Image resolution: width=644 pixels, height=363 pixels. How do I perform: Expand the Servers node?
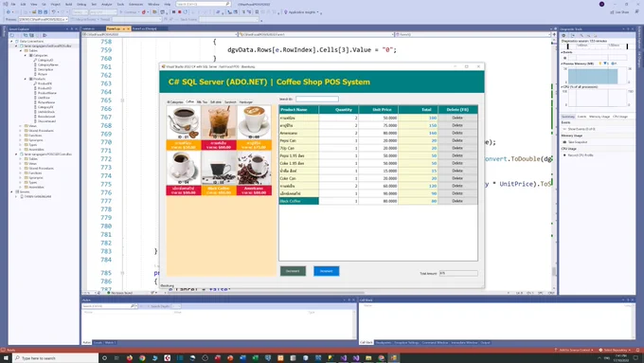tap(12, 191)
